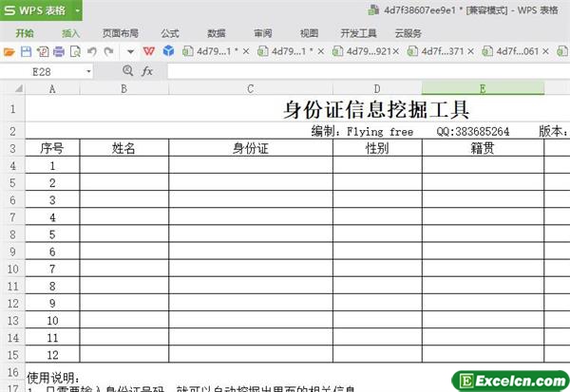Select row 15 header
Viewport: 570px width, 392px height.
(x=12, y=355)
